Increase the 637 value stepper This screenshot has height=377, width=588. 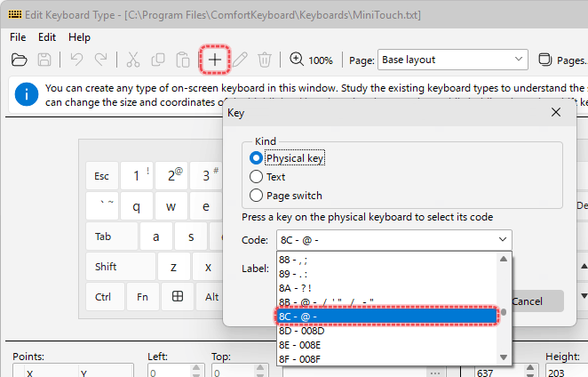pos(530,367)
